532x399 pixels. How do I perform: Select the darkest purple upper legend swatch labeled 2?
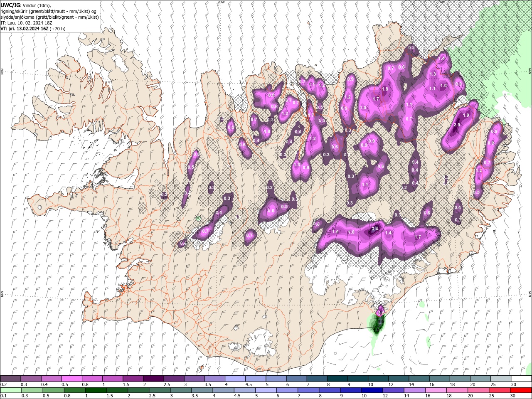[153, 379]
